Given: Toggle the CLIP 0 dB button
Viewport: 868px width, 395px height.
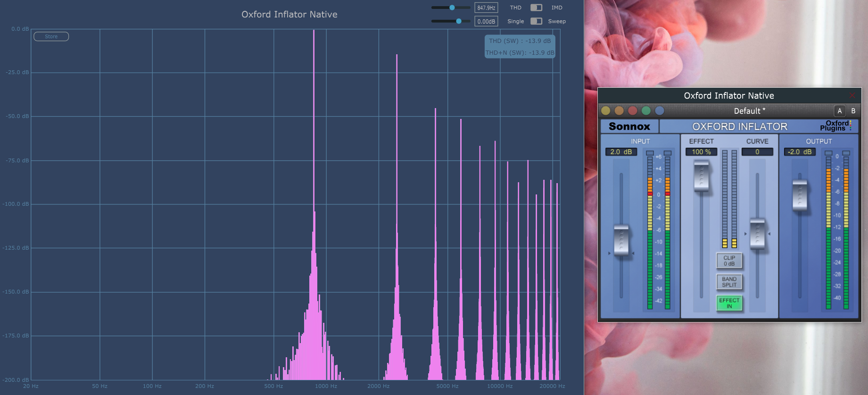Looking at the screenshot, I should [x=729, y=261].
